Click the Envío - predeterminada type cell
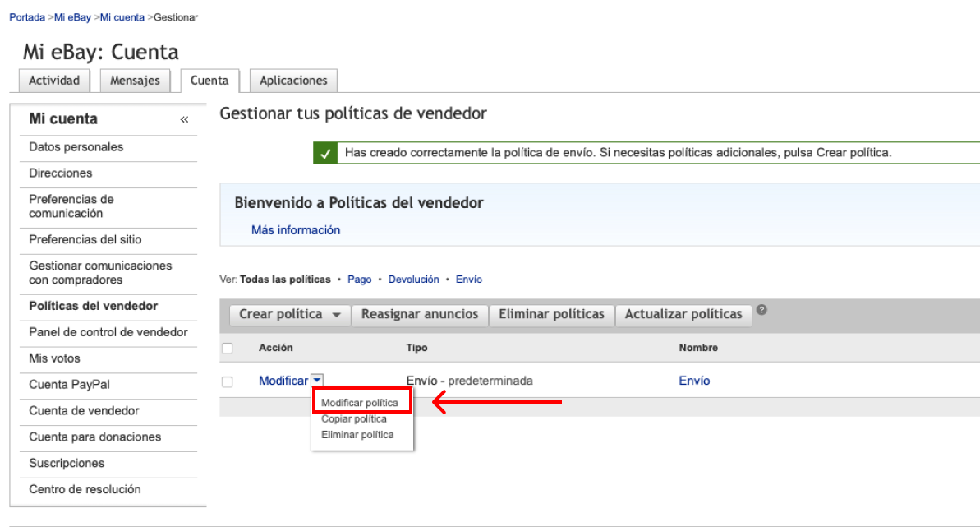 coord(469,381)
